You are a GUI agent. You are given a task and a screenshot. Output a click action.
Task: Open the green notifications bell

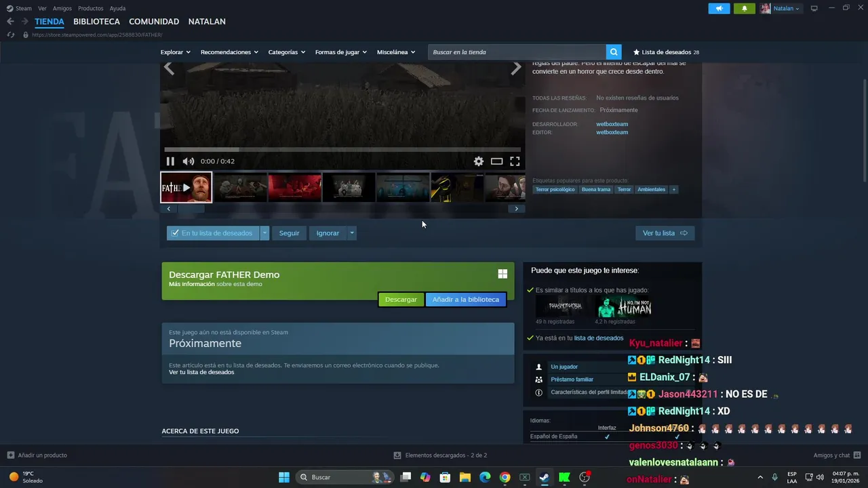[745, 8]
